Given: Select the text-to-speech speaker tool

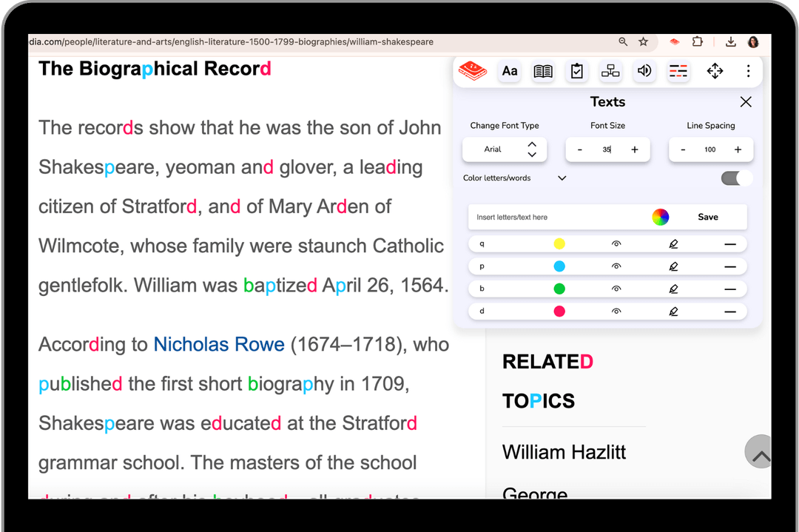Looking at the screenshot, I should (x=644, y=71).
